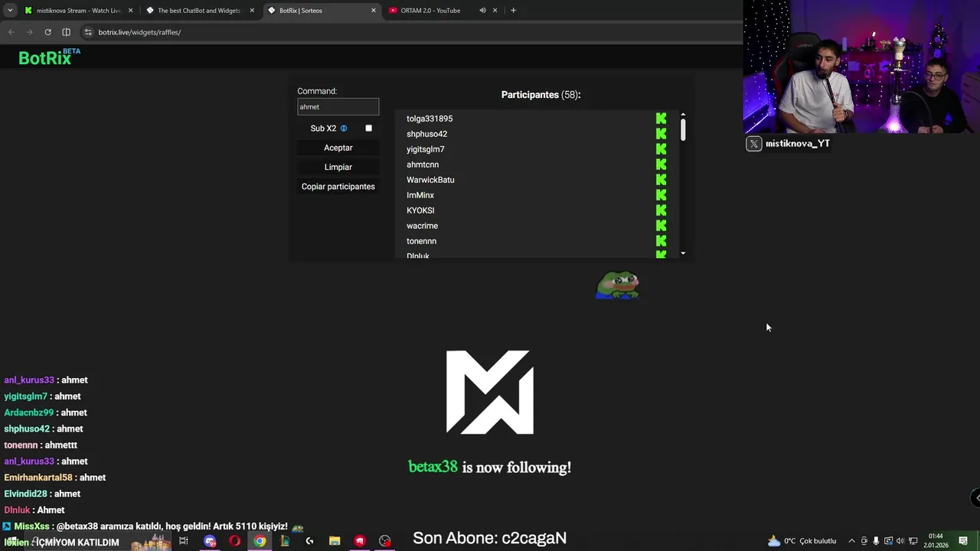Click the Kick icon beside WarwickBatu

661,180
